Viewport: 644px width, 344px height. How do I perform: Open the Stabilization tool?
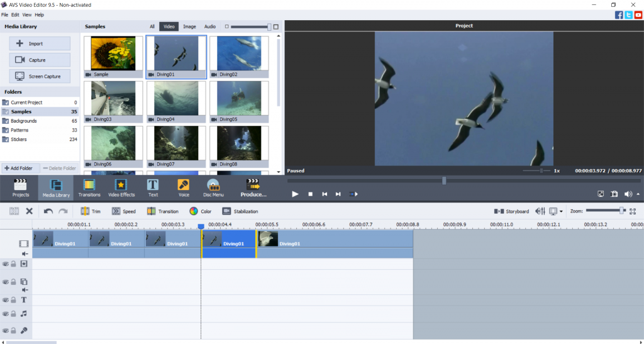pyautogui.click(x=240, y=211)
